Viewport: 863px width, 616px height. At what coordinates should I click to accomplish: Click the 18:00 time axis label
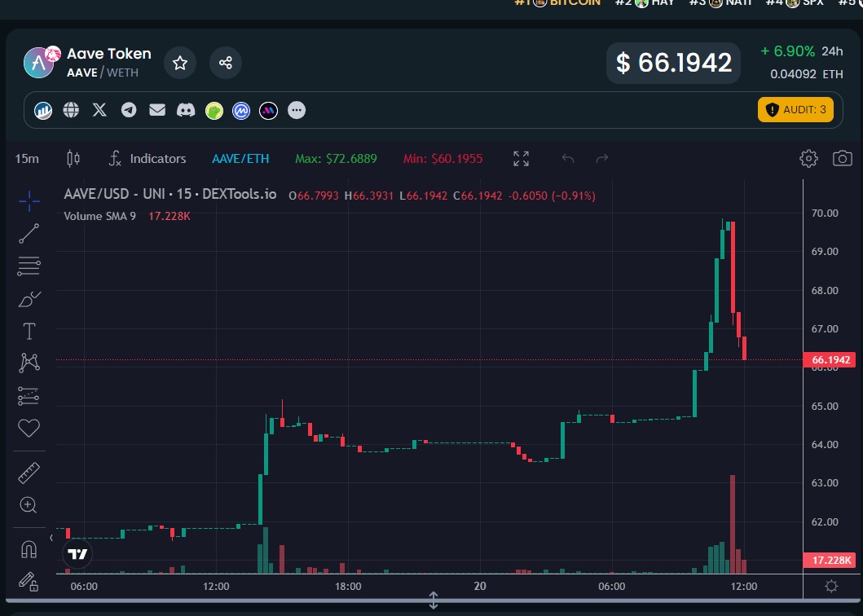click(x=348, y=587)
